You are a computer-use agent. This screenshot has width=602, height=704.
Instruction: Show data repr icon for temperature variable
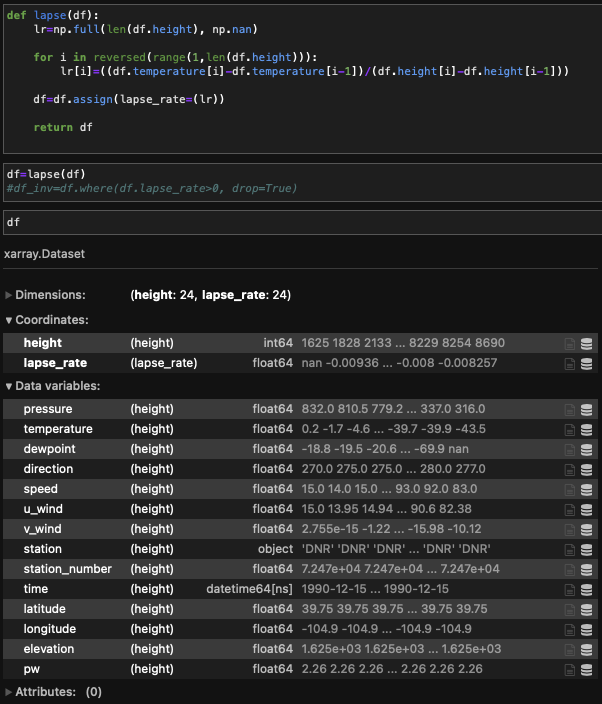[x=586, y=430]
